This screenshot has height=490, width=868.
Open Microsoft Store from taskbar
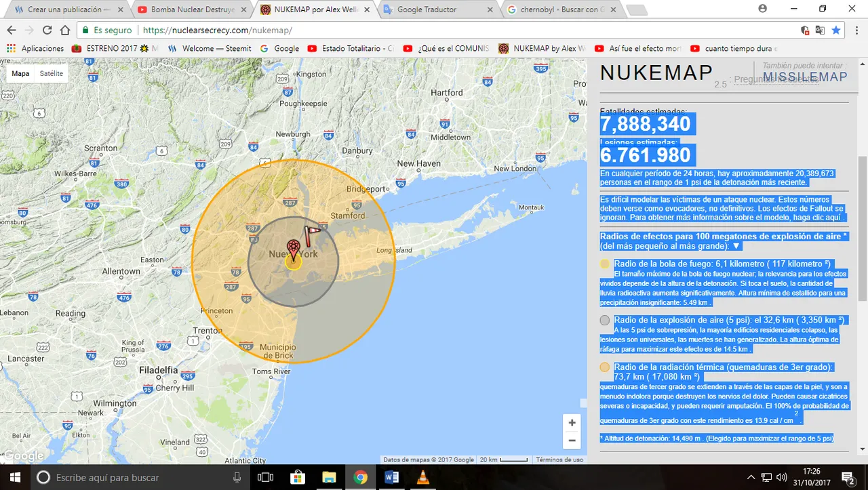click(x=298, y=477)
